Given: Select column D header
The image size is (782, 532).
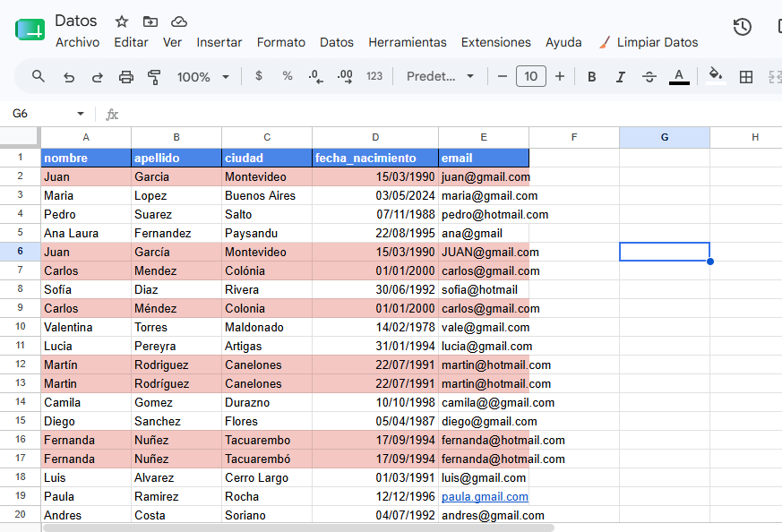Looking at the screenshot, I should tap(375, 138).
